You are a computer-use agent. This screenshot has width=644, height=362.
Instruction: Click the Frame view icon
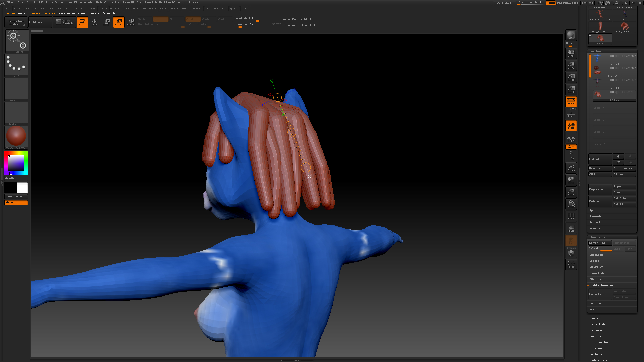571,168
